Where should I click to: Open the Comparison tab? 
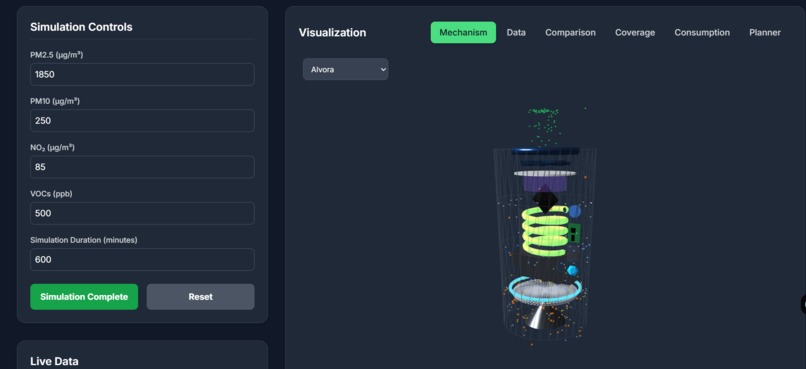[570, 32]
